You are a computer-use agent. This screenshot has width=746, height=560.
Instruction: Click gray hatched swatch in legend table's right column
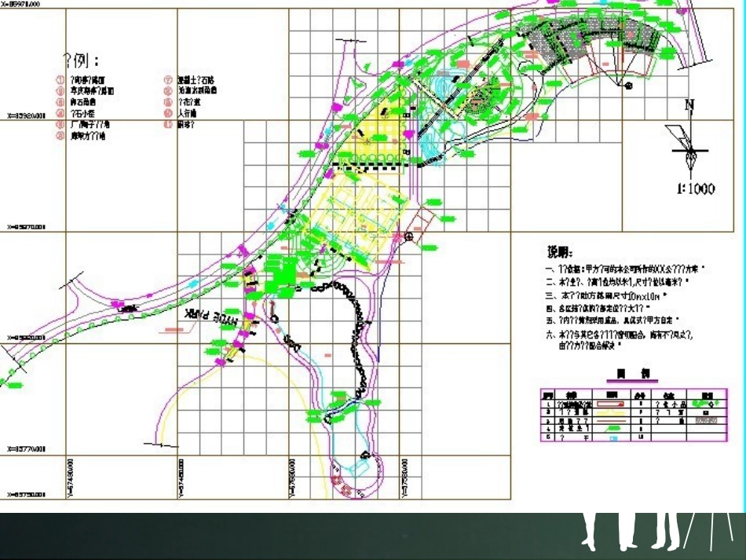pyautogui.click(x=706, y=421)
